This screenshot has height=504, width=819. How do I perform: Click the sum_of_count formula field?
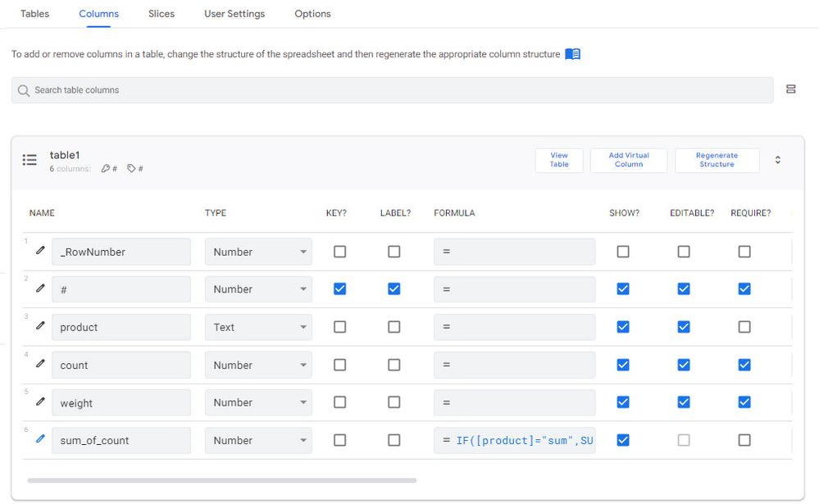(x=515, y=440)
